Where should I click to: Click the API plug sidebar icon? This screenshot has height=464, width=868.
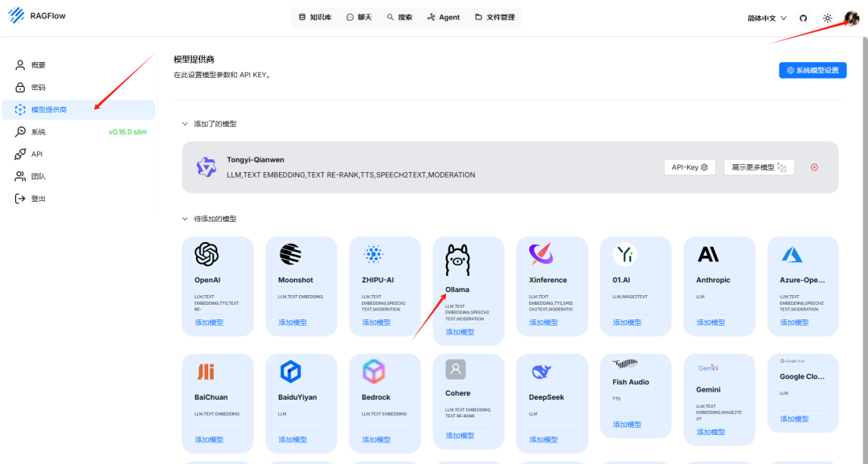(x=20, y=154)
